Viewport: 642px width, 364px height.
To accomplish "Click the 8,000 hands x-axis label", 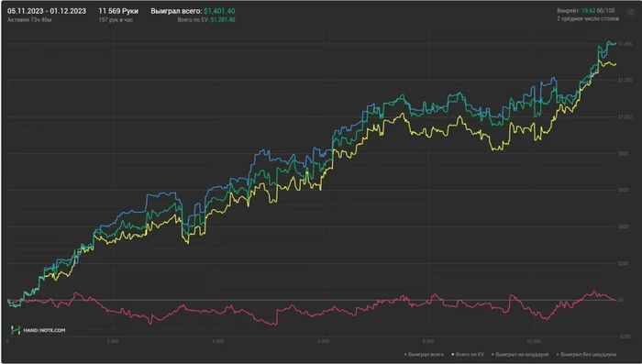I will pos(428,341).
